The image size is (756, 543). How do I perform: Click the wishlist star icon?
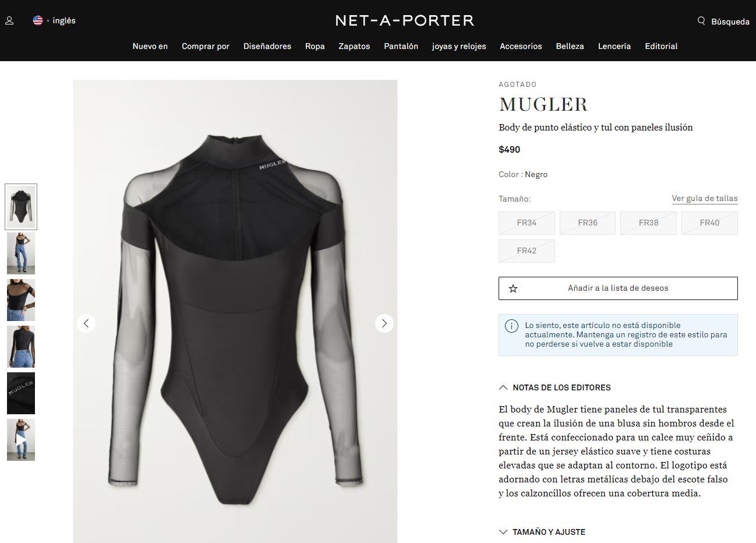point(513,288)
